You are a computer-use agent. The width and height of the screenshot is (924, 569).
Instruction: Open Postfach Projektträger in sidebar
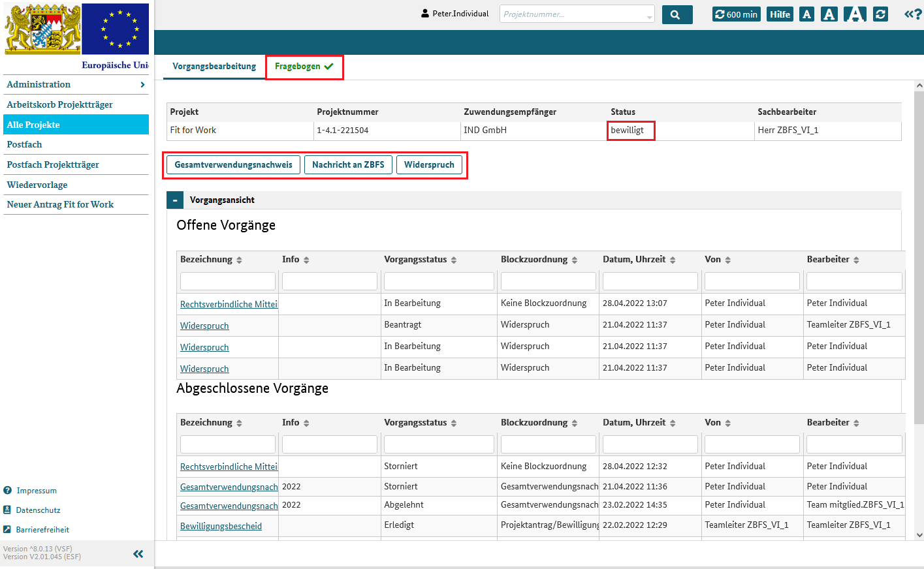[76, 164]
